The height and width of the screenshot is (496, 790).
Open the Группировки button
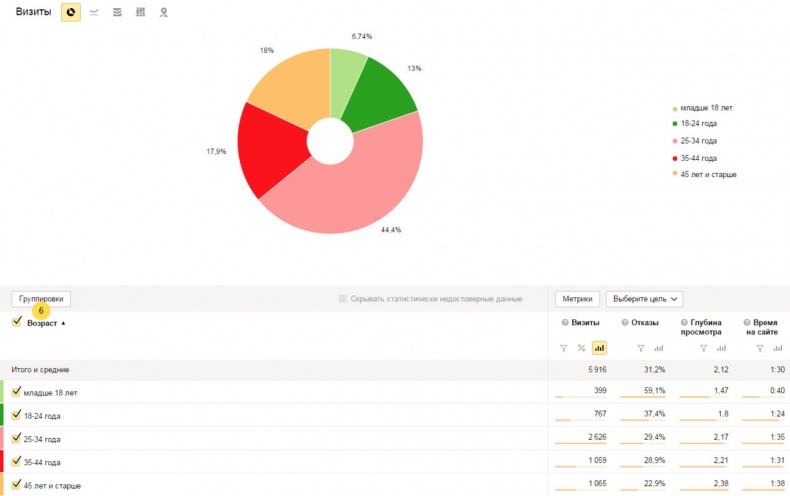[x=41, y=299]
